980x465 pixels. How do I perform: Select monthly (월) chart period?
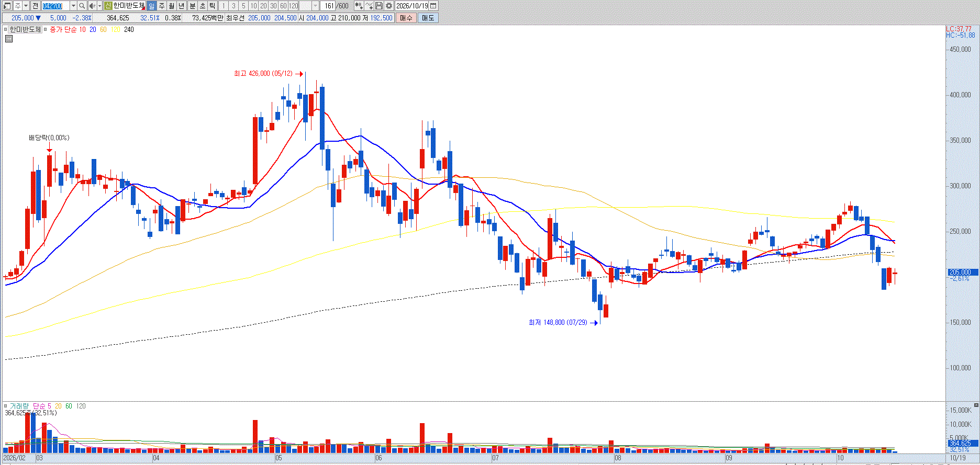click(x=171, y=6)
